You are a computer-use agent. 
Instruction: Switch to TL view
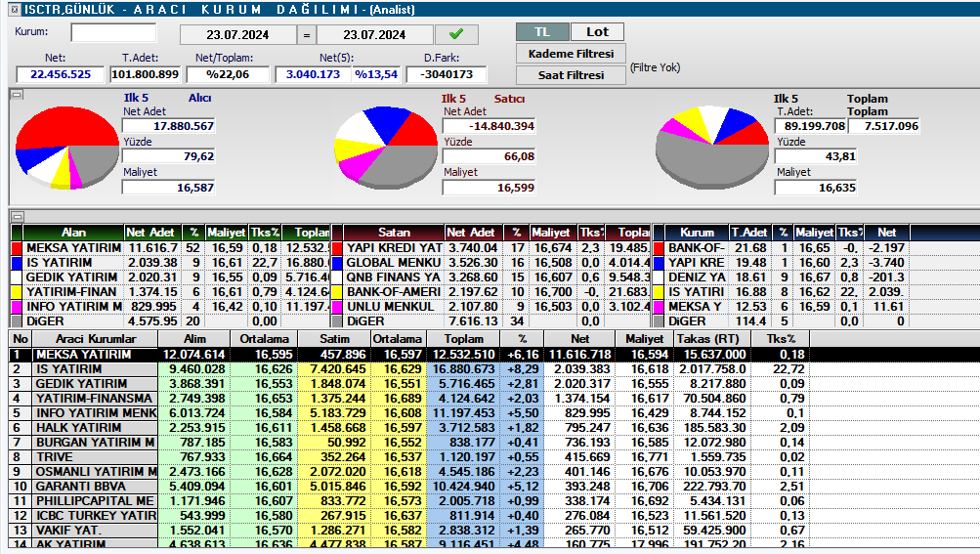pyautogui.click(x=542, y=32)
